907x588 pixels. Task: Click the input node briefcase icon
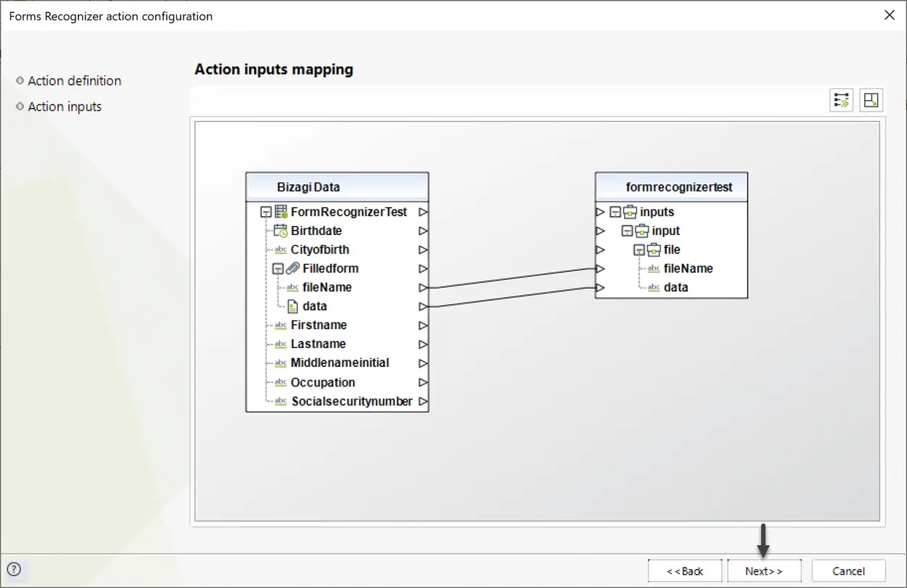pos(642,231)
